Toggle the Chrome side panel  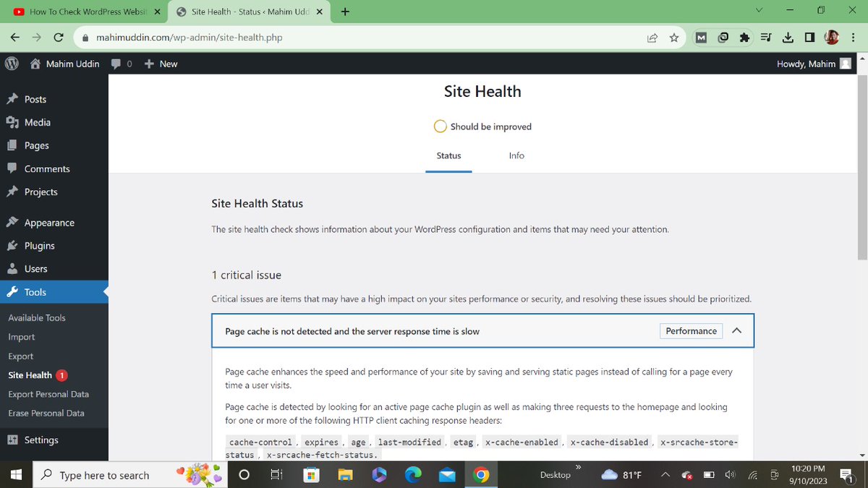809,38
